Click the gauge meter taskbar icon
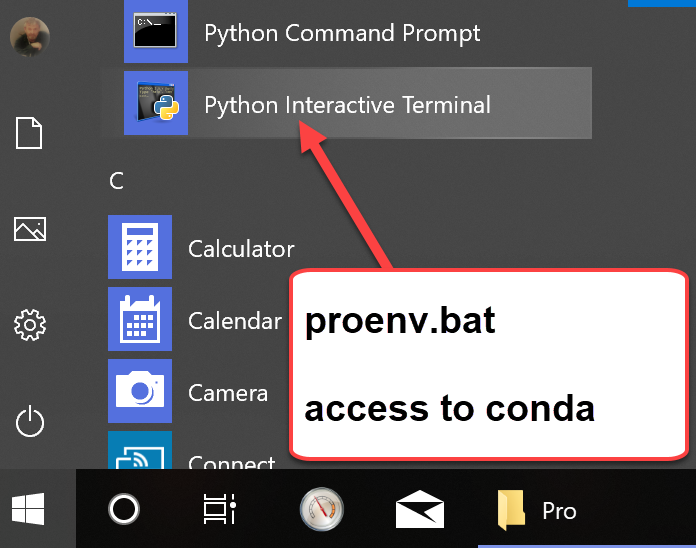This screenshot has width=696, height=548. pos(321,509)
